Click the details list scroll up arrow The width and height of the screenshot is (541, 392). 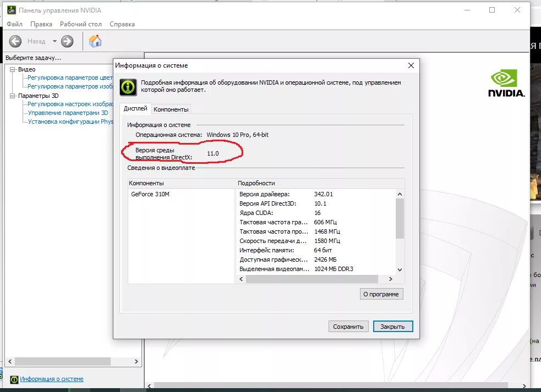[x=400, y=194]
